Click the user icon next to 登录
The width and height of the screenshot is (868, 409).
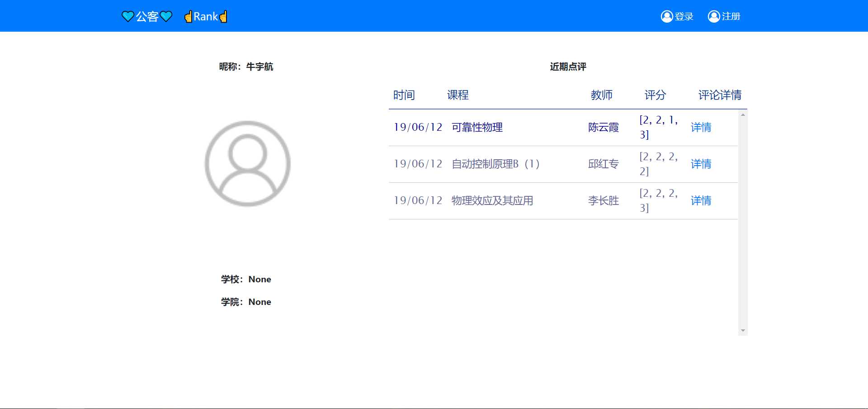point(667,16)
